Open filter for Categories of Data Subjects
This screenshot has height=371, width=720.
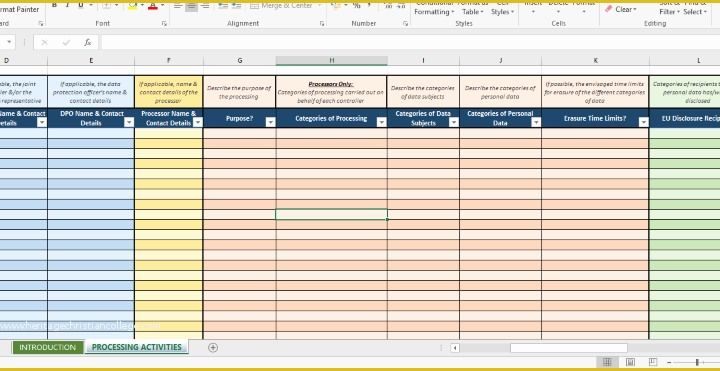click(454, 122)
